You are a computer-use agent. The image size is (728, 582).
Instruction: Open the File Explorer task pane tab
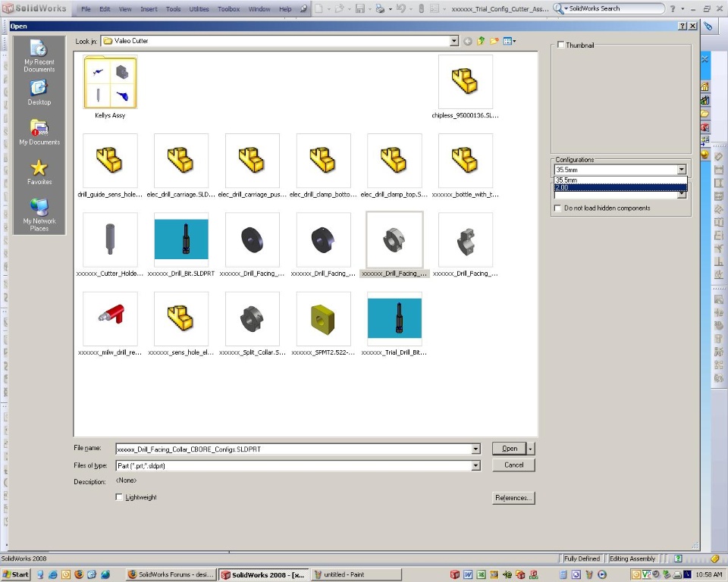point(704,113)
